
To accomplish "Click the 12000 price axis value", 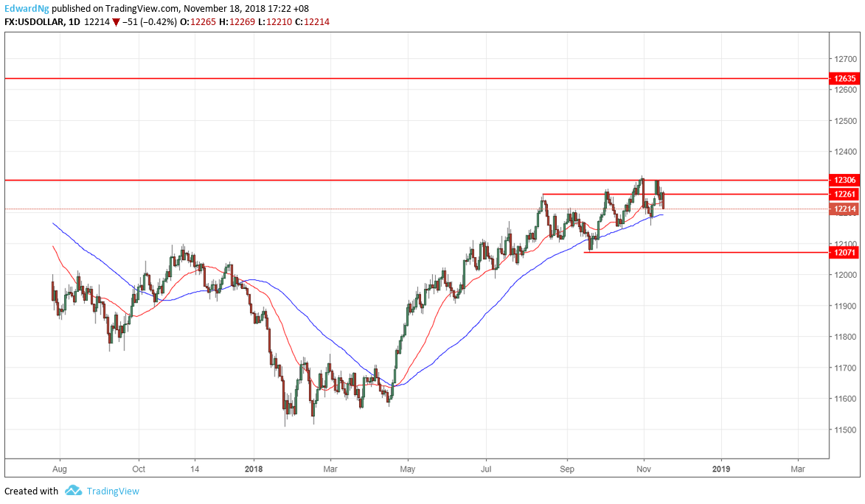I will pos(845,275).
